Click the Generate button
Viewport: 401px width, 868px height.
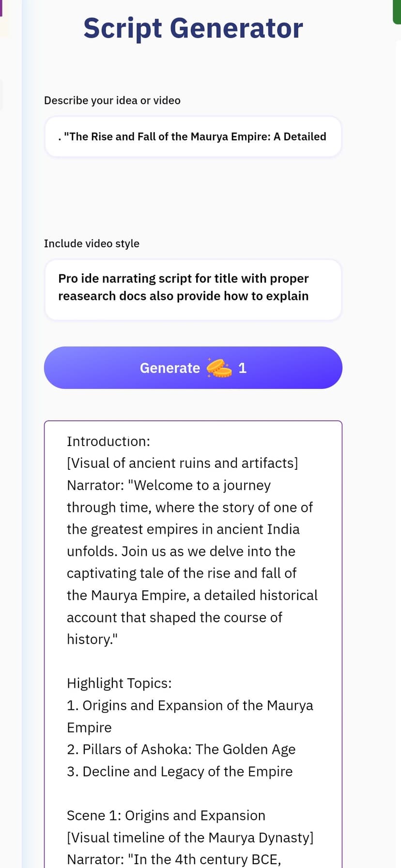pyautogui.click(x=193, y=368)
